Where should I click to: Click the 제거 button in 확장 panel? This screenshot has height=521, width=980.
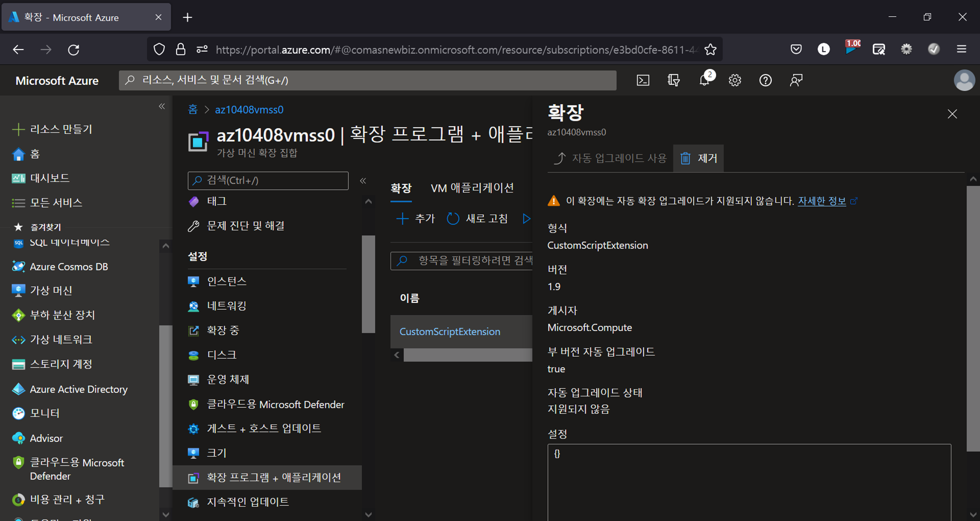click(698, 158)
